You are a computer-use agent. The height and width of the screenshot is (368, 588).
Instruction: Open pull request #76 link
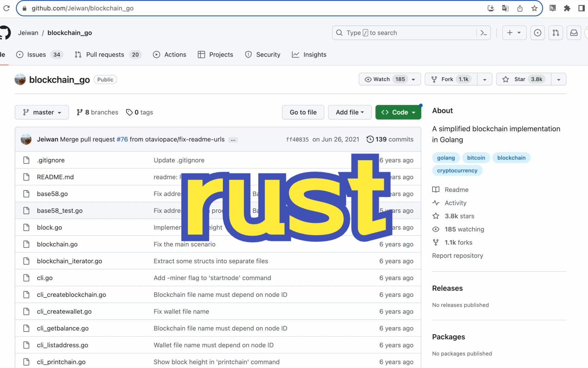[122, 139]
